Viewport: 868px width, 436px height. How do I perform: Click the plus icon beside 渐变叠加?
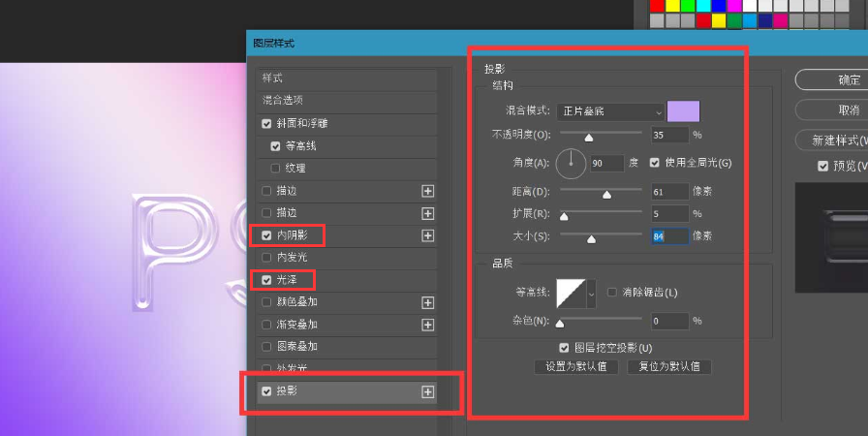click(x=427, y=325)
